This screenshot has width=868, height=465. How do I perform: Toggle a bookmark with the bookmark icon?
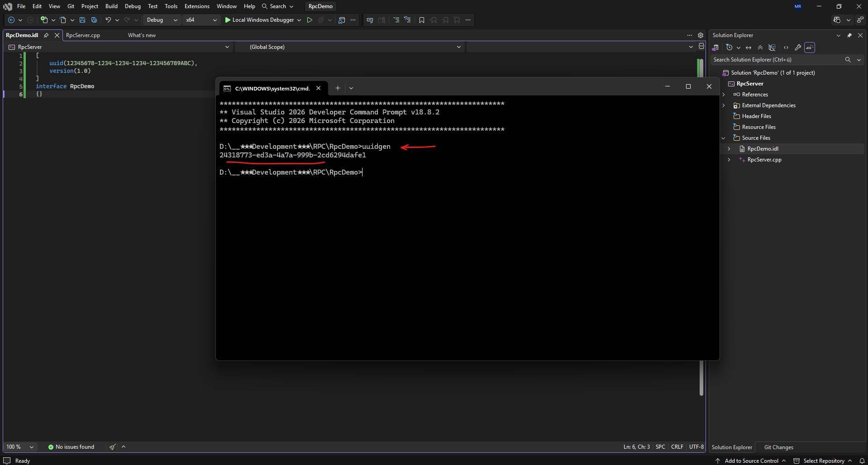tap(422, 20)
